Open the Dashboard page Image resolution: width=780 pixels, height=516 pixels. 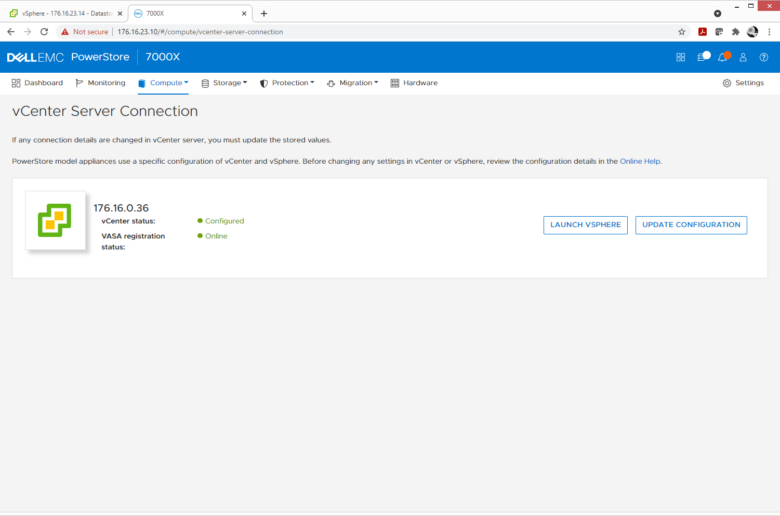37,83
